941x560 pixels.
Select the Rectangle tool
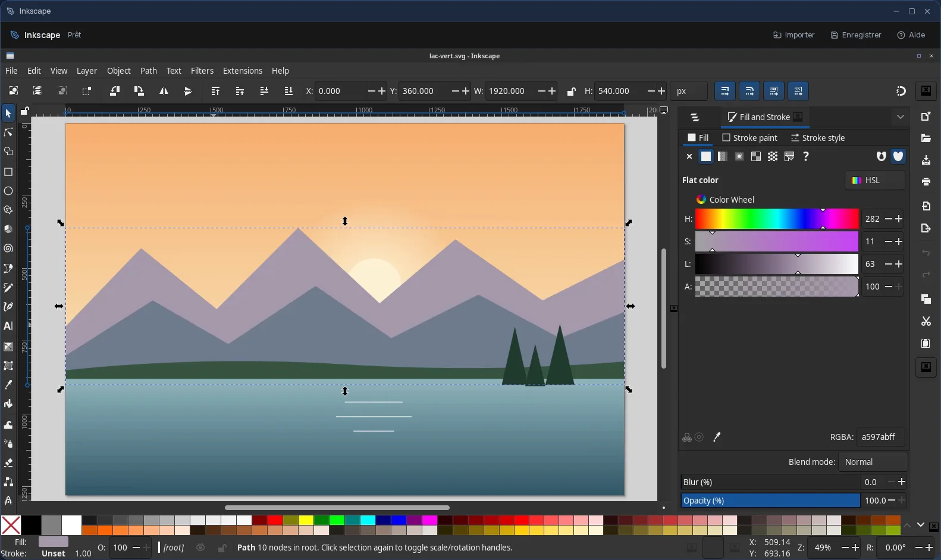click(8, 172)
